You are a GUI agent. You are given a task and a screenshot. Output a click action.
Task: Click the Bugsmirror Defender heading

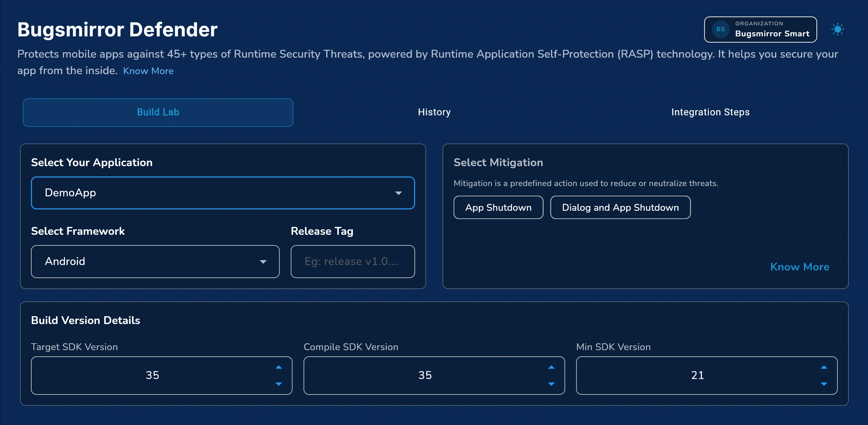118,30
